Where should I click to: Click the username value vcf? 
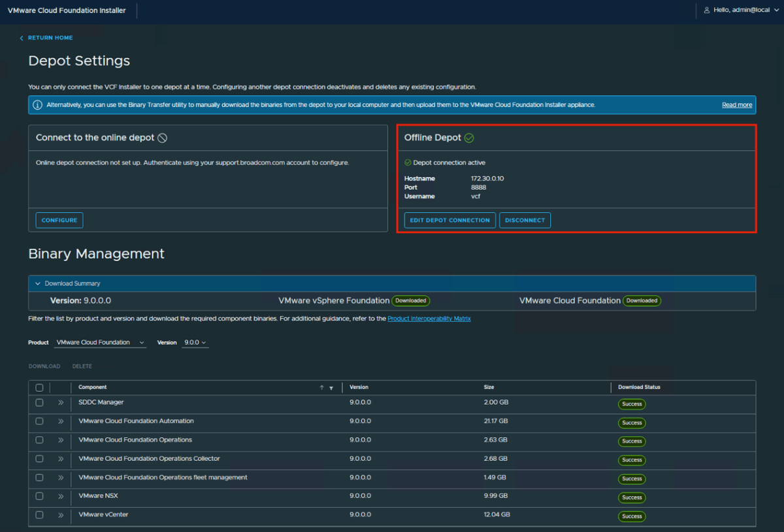[476, 196]
